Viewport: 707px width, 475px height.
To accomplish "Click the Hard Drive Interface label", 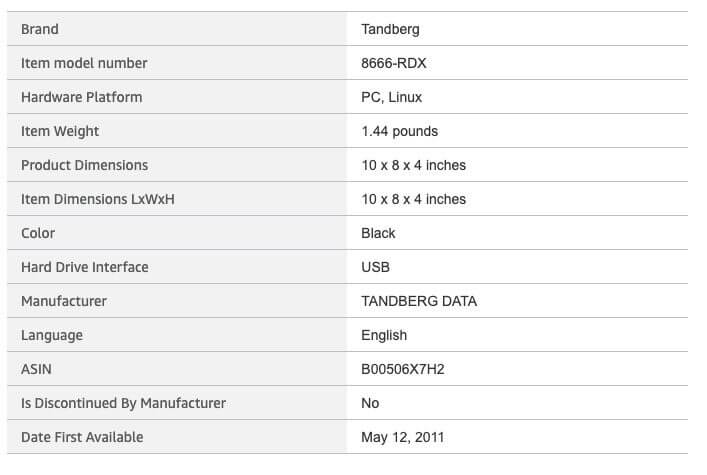I will point(84,267).
